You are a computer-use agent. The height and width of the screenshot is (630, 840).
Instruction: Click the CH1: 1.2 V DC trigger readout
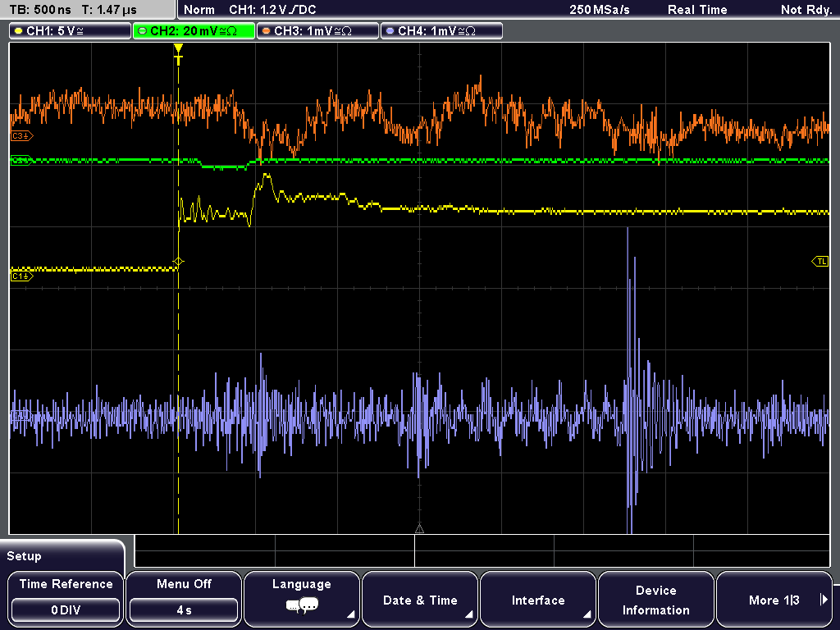point(272,10)
